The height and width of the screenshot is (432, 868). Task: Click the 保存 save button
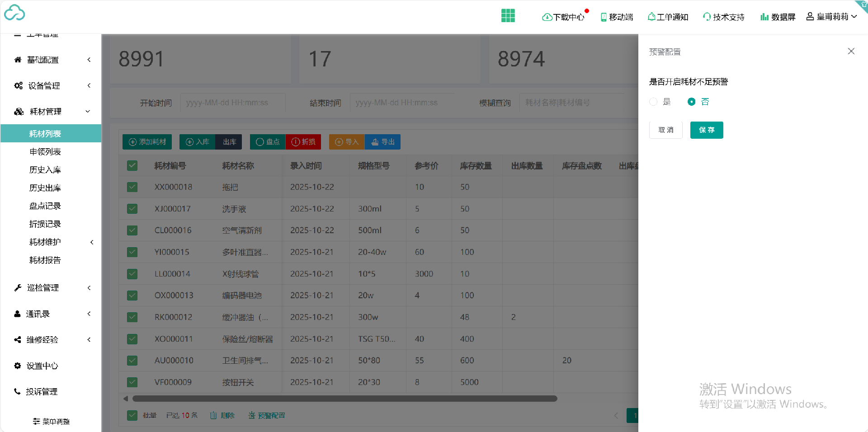tap(706, 130)
